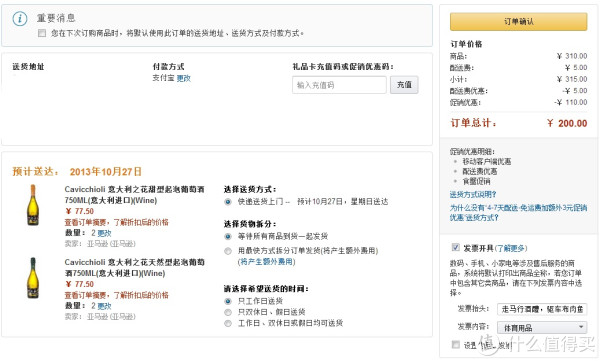Tick the checkbox below 发票内容 dropdown
The height and width of the screenshot is (361, 600).
pos(455,345)
